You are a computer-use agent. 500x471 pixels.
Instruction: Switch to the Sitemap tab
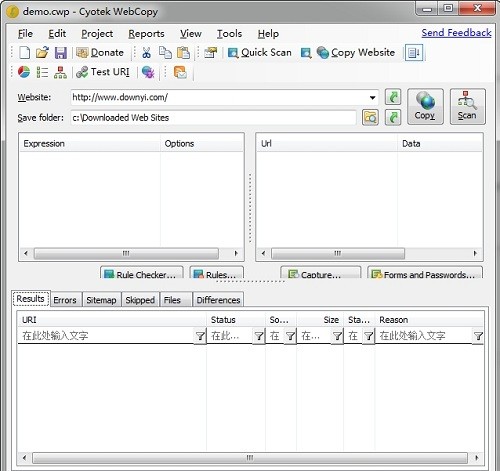(x=101, y=300)
